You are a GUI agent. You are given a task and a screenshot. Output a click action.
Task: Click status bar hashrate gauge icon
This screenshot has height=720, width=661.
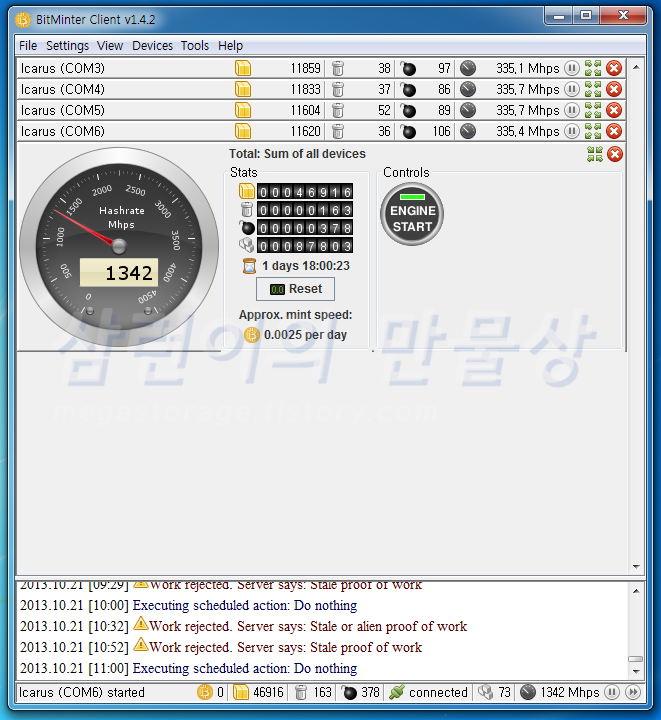[x=528, y=692]
